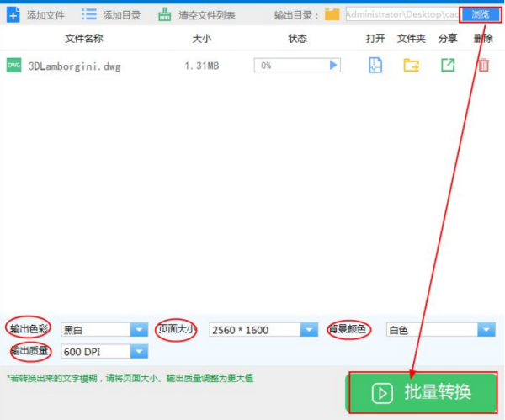Click the blue add file plus icon

click(13, 15)
